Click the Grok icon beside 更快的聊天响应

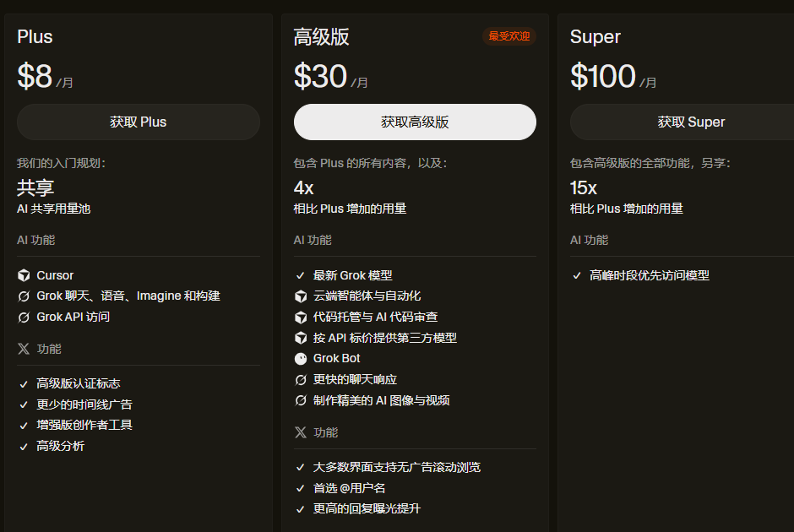point(301,380)
